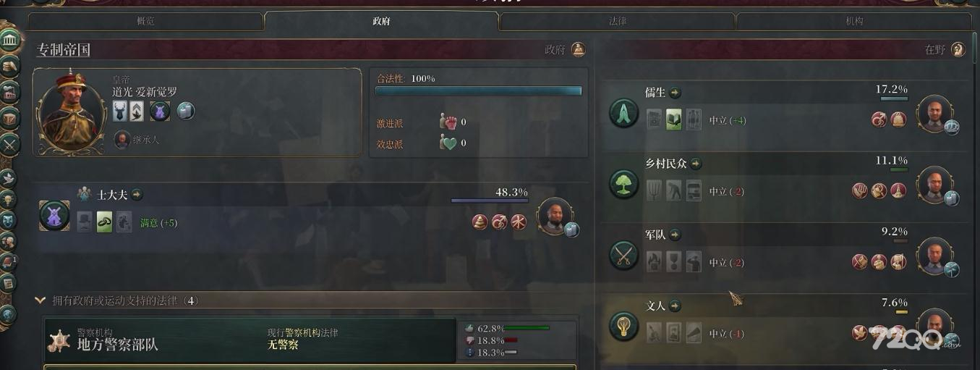Click the 士大夫 leader portrait
980x370 pixels.
[x=555, y=216]
